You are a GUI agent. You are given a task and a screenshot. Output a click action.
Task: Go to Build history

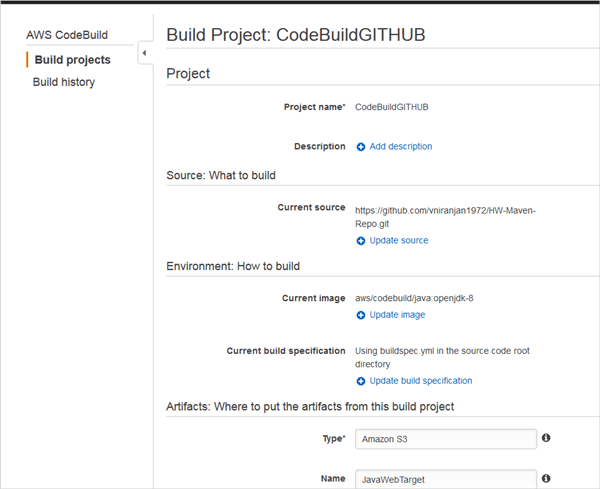point(64,82)
